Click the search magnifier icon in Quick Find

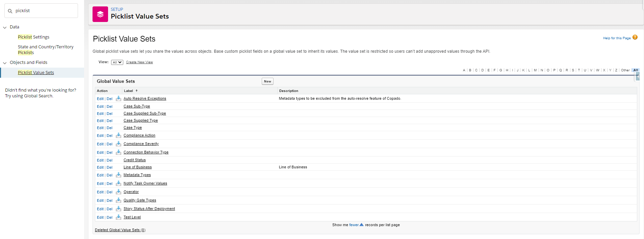(x=10, y=11)
